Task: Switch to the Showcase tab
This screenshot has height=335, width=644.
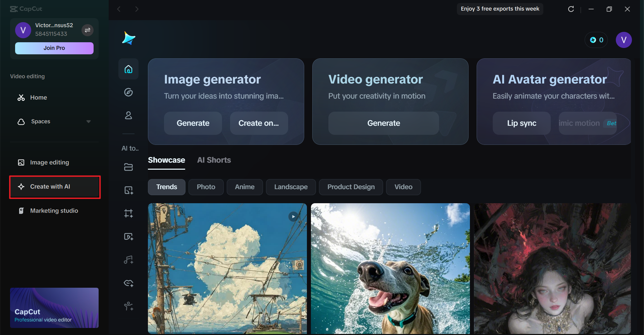Action: click(x=166, y=160)
